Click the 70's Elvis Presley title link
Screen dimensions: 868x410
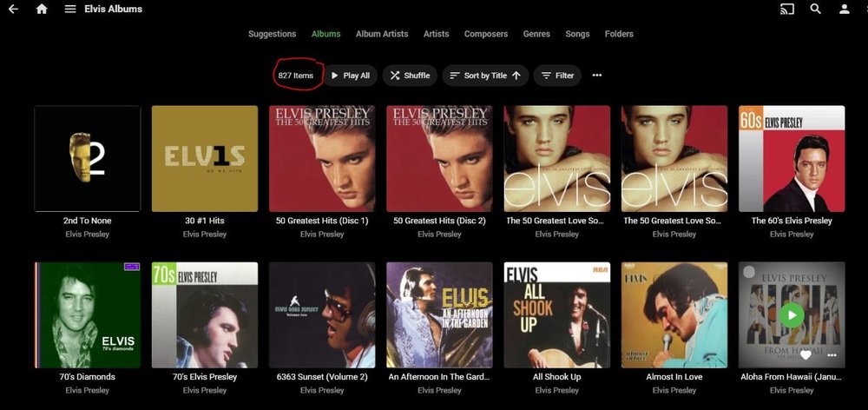click(x=205, y=377)
